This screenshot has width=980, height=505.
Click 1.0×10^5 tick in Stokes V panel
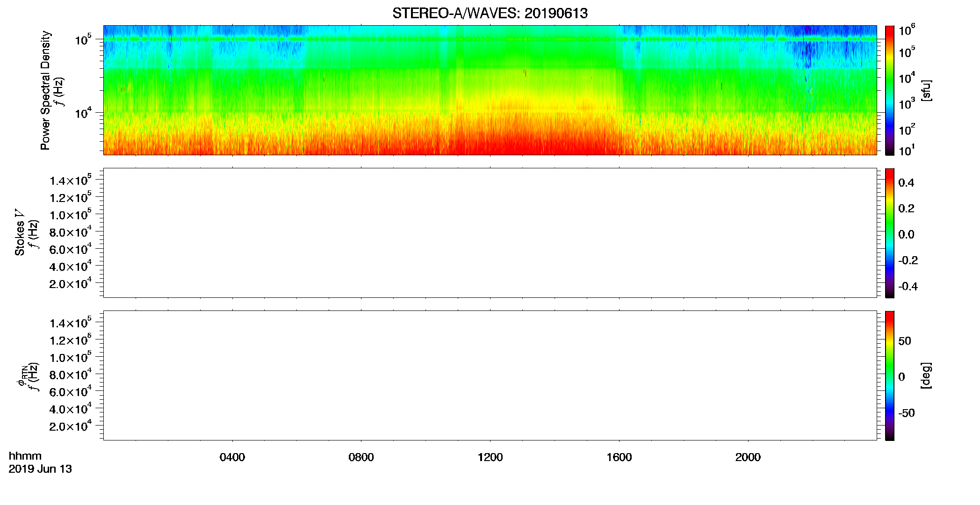coord(71,215)
